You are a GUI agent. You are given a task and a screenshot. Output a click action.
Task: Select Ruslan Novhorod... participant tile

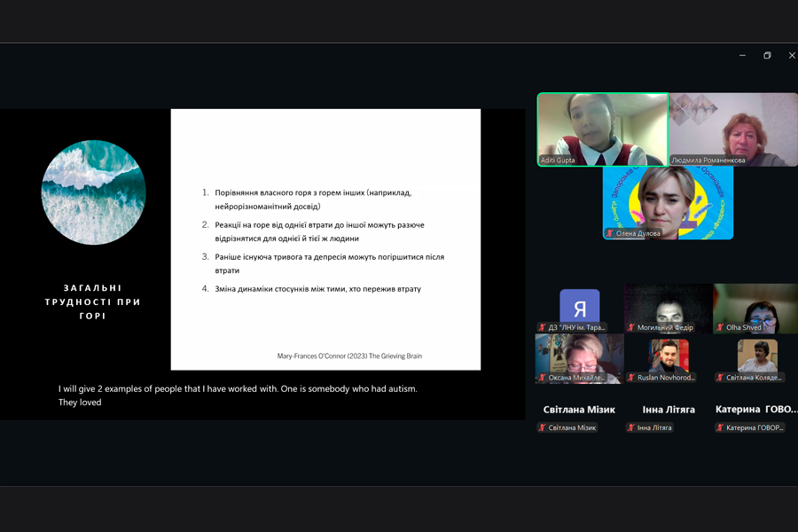coord(669,359)
